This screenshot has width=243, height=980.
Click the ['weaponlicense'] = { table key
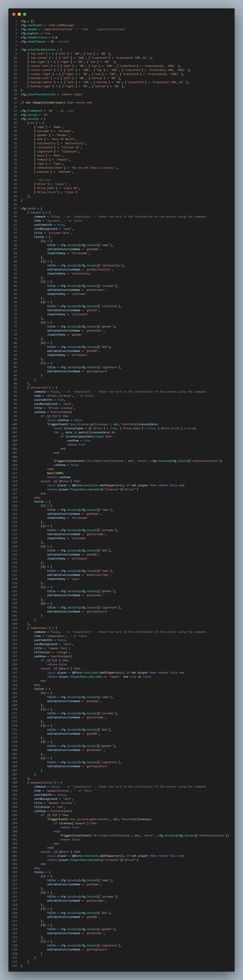coord(45,783)
